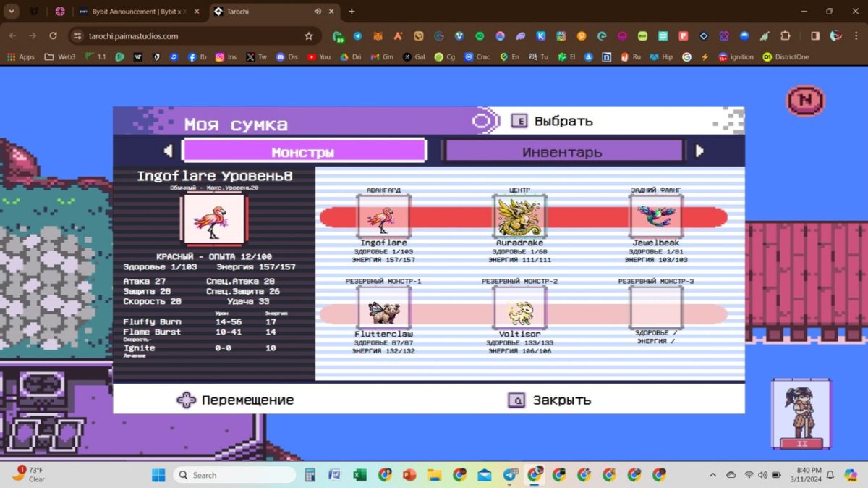Open the Apps bookmark shortcut

click(20, 56)
